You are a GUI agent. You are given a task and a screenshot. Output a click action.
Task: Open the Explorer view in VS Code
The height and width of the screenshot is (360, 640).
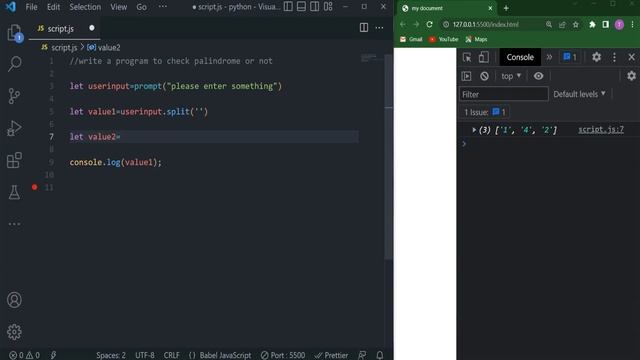14,33
